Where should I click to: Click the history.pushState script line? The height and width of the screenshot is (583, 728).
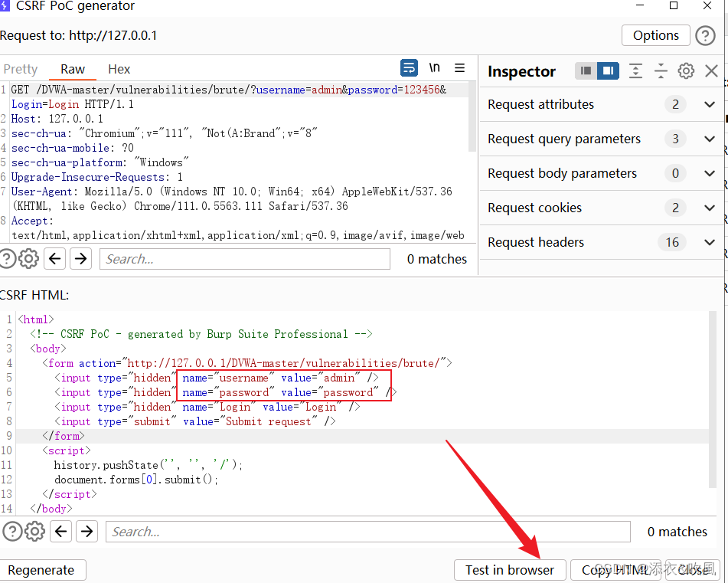[x=149, y=465]
